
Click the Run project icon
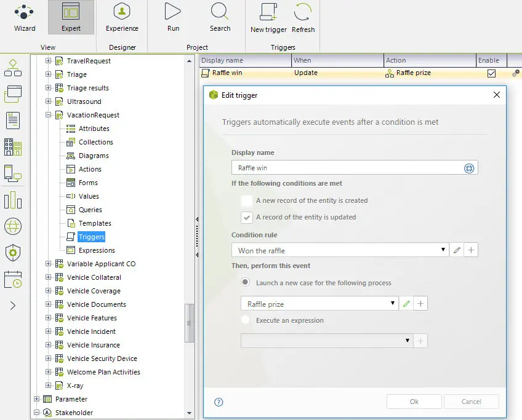point(173,18)
